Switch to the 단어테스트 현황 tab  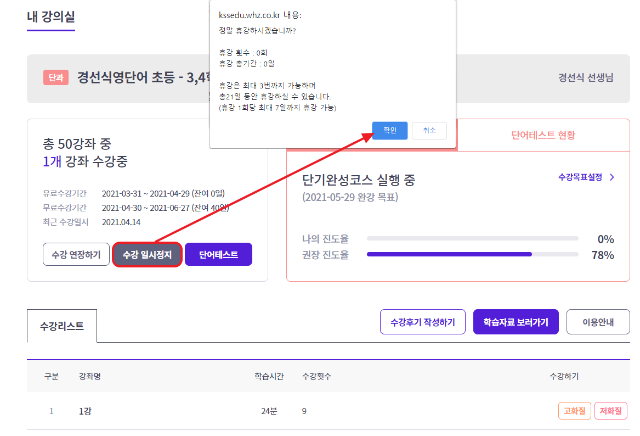pos(543,133)
